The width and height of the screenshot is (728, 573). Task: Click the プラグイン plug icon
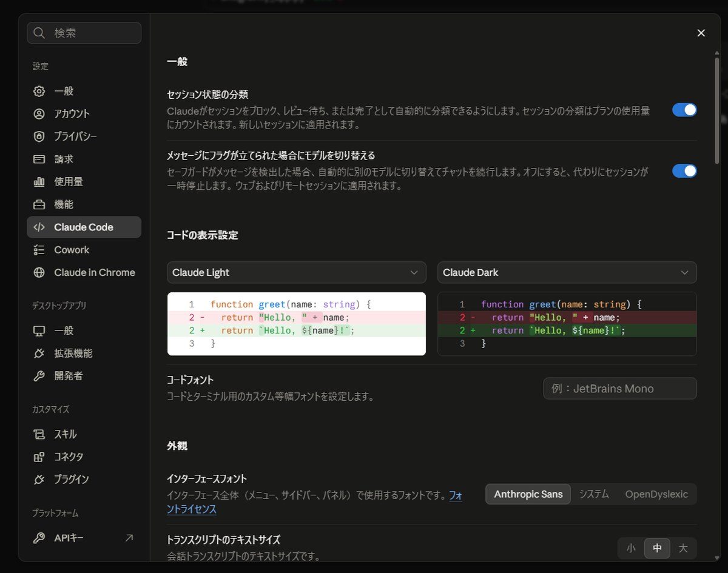click(x=39, y=479)
